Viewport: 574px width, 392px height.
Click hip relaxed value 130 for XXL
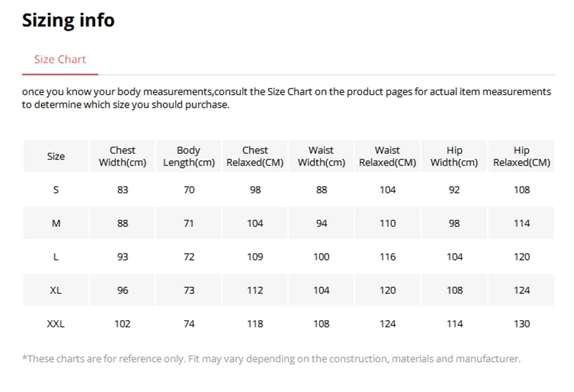(521, 324)
